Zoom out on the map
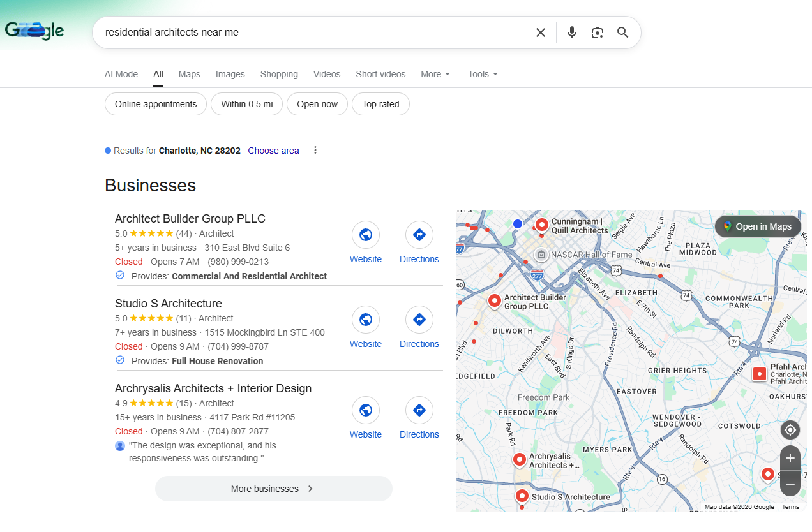Screen dimensions: 812x532 [x=790, y=484]
